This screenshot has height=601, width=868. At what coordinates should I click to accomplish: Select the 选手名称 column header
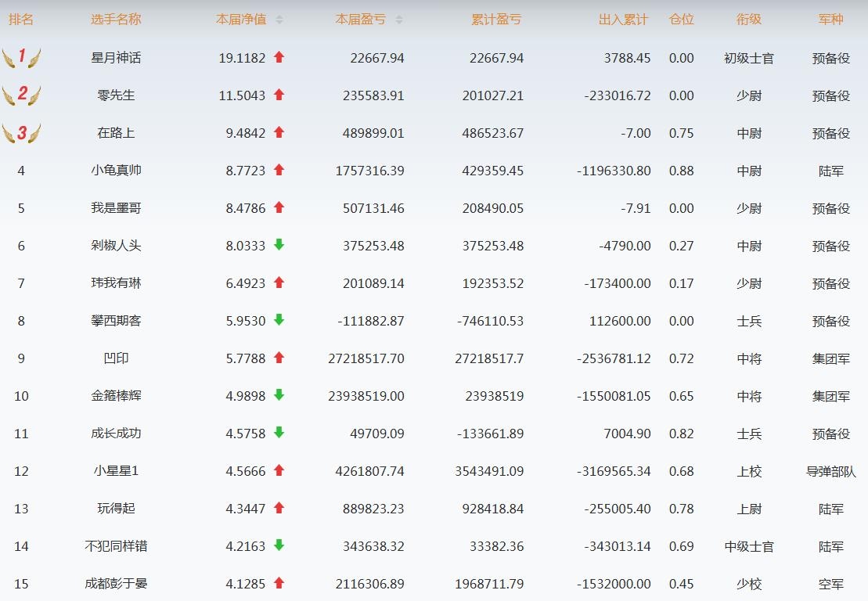click(116, 20)
